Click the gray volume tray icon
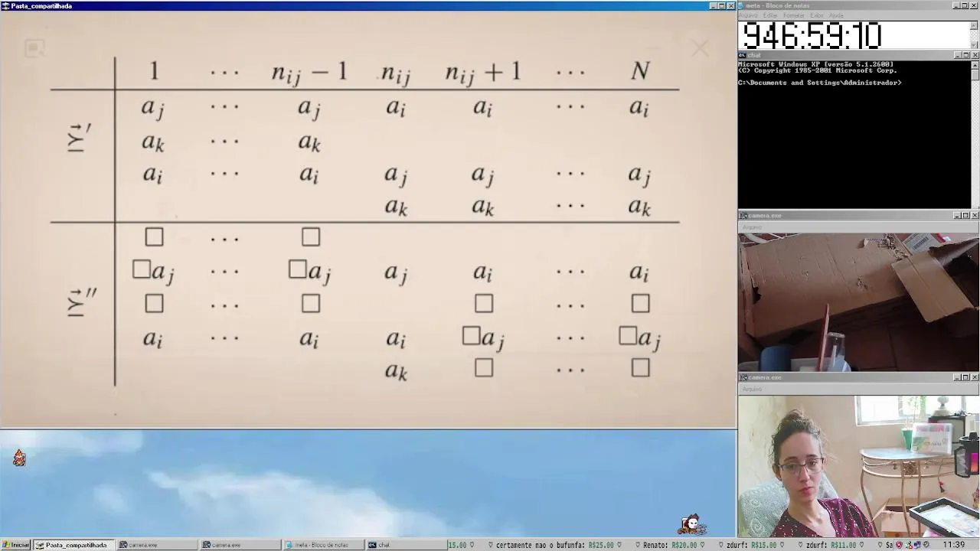This screenshot has height=551, width=980. pos(926,544)
